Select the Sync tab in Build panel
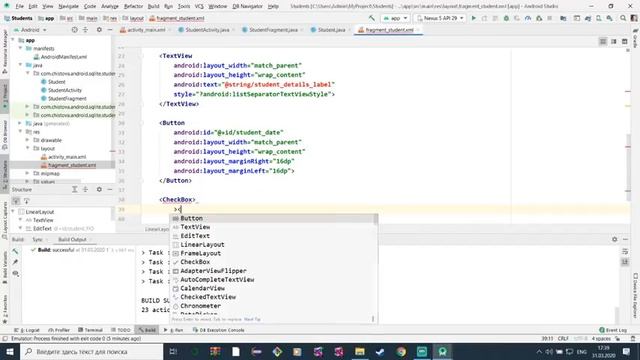This screenshot has height=360, width=640. point(38,240)
